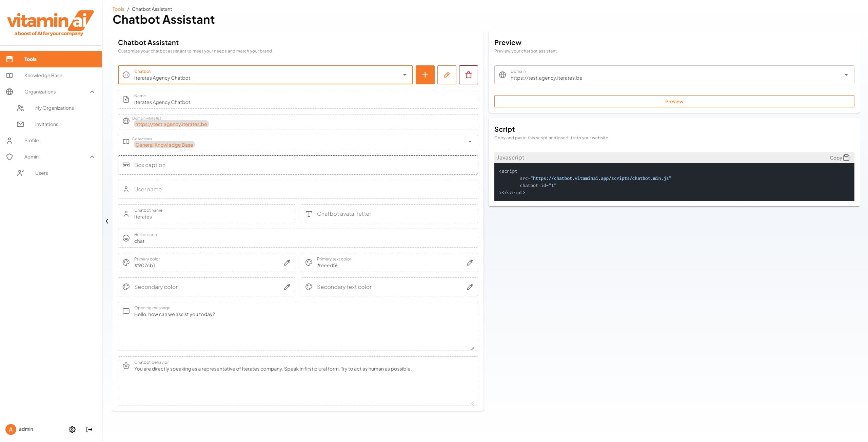Click the Primary text color eyedropper icon
The width and height of the screenshot is (868, 442).
(470, 262)
